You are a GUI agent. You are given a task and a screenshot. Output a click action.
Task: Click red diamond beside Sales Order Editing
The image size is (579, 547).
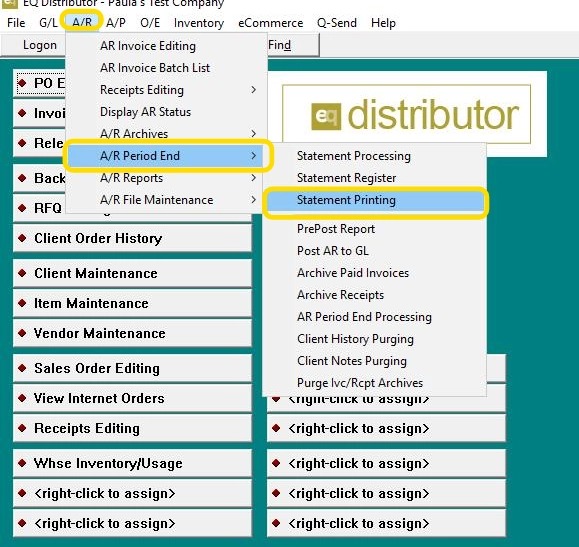pyautogui.click(x=22, y=368)
